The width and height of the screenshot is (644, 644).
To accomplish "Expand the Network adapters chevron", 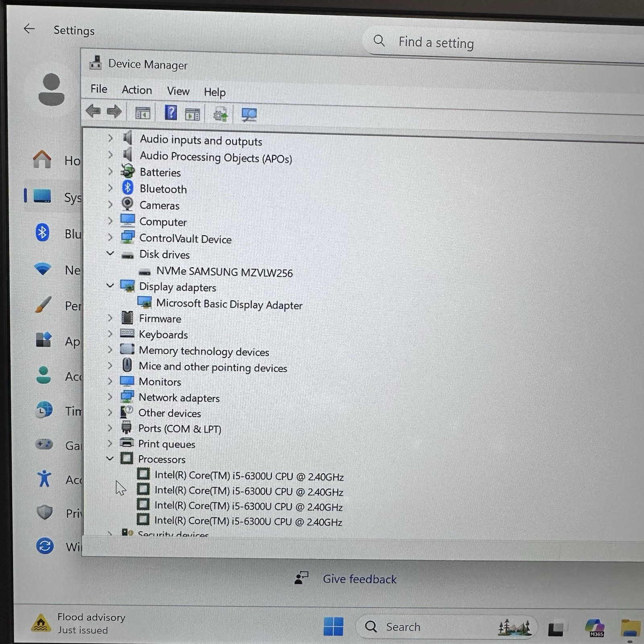I will coord(110,397).
